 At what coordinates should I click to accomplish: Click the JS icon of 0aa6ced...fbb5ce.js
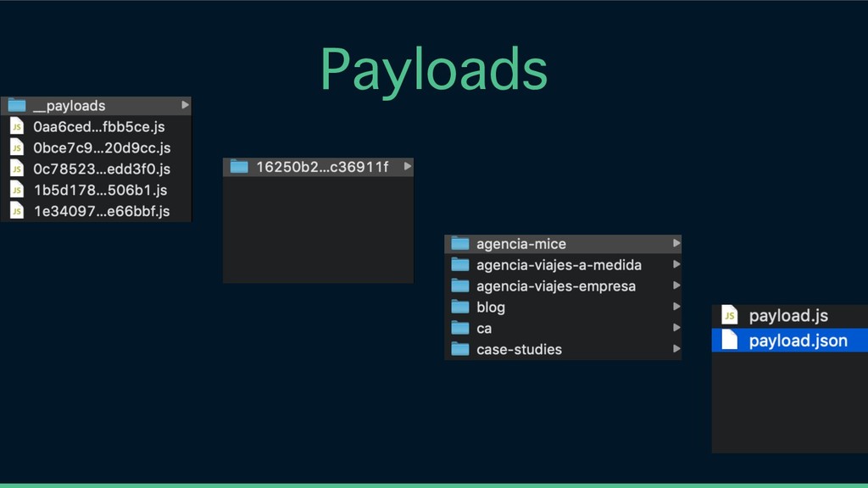pos(17,127)
